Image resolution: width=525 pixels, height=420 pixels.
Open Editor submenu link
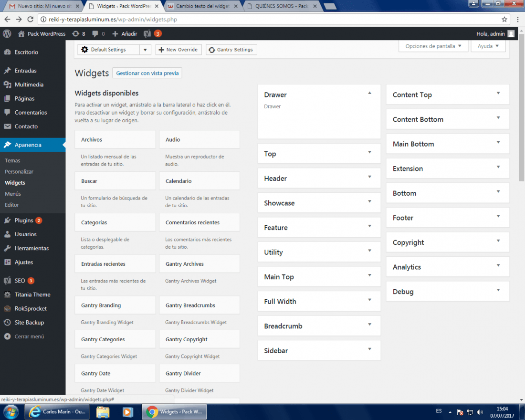[12, 205]
